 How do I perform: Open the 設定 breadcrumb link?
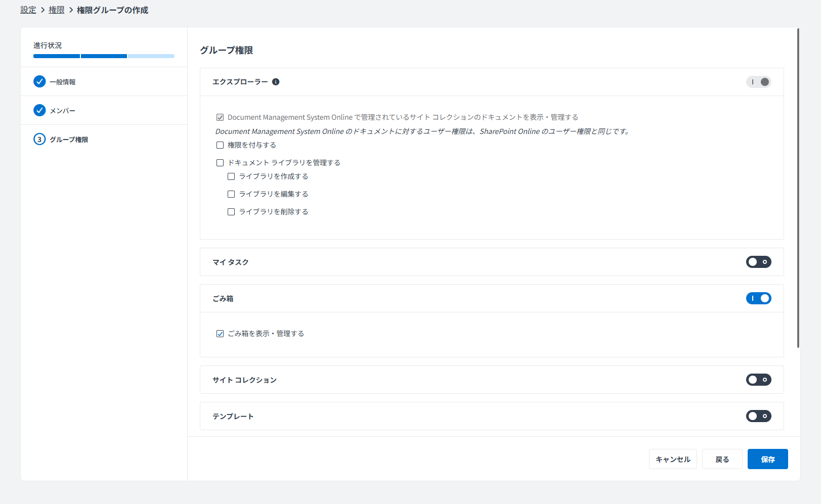pyautogui.click(x=28, y=10)
